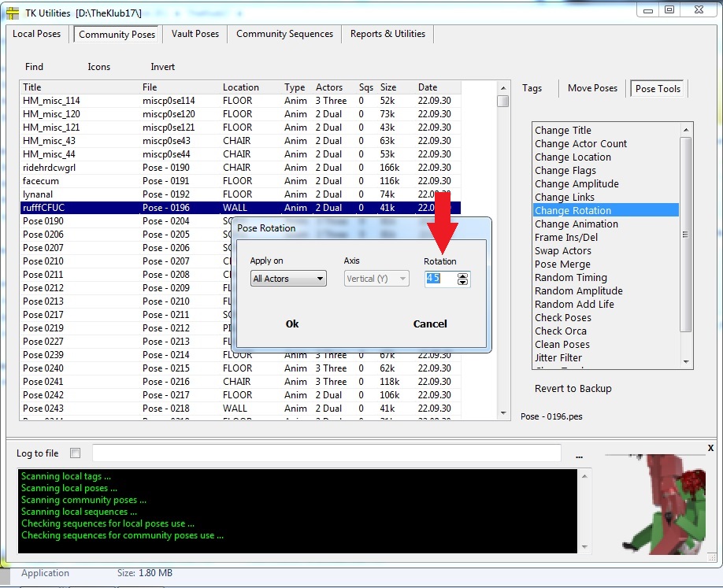Click pose list scrollbar up arrow

[503, 88]
